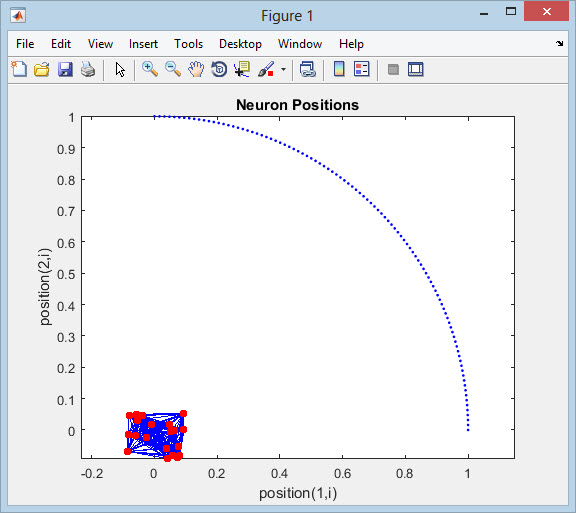Select the Edit Plot arrow tool
Screen dimensions: 576x513
(x=120, y=69)
